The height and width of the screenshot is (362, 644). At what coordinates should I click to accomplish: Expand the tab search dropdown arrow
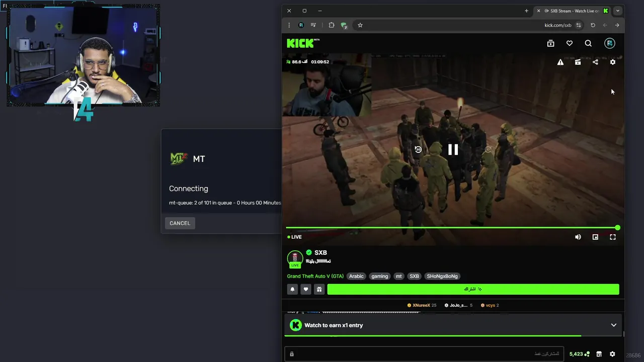(x=618, y=11)
